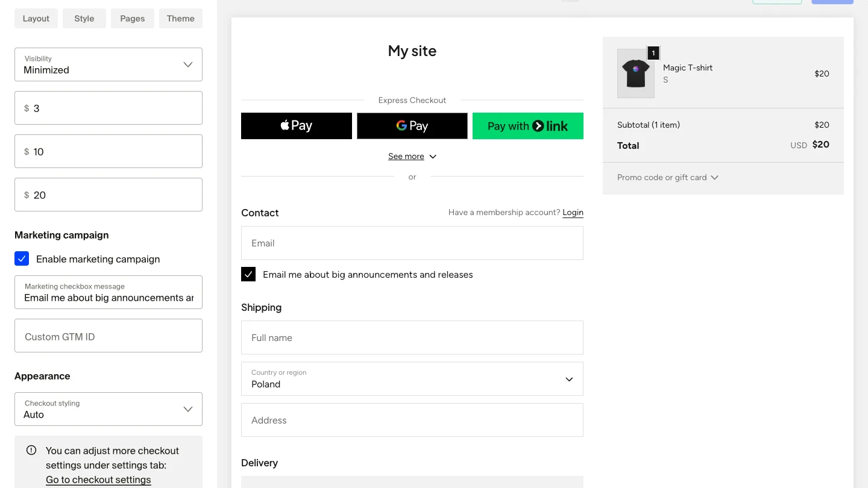Click the Magic T-shirt product name

click(x=688, y=67)
